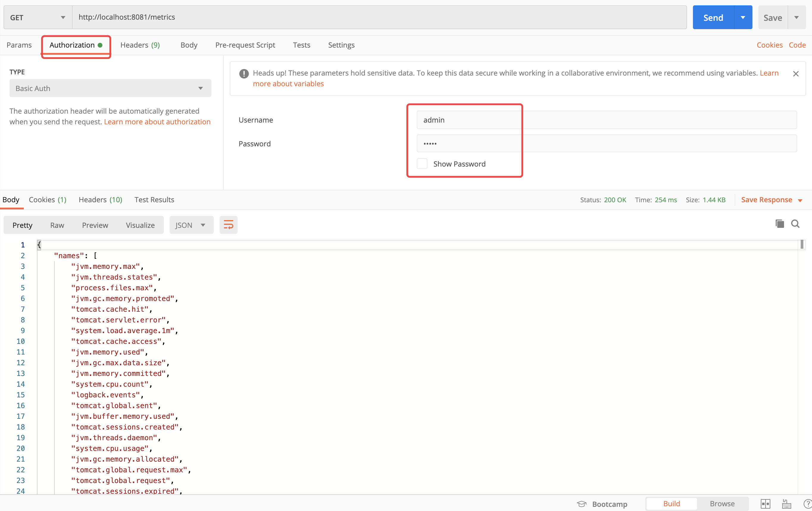Open keyboard shortcuts icon in status bar
The height and width of the screenshot is (511, 812).
pos(786,504)
